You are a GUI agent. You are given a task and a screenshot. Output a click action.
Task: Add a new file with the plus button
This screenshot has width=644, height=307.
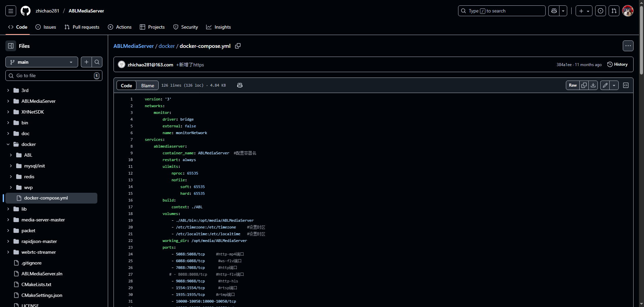87,62
